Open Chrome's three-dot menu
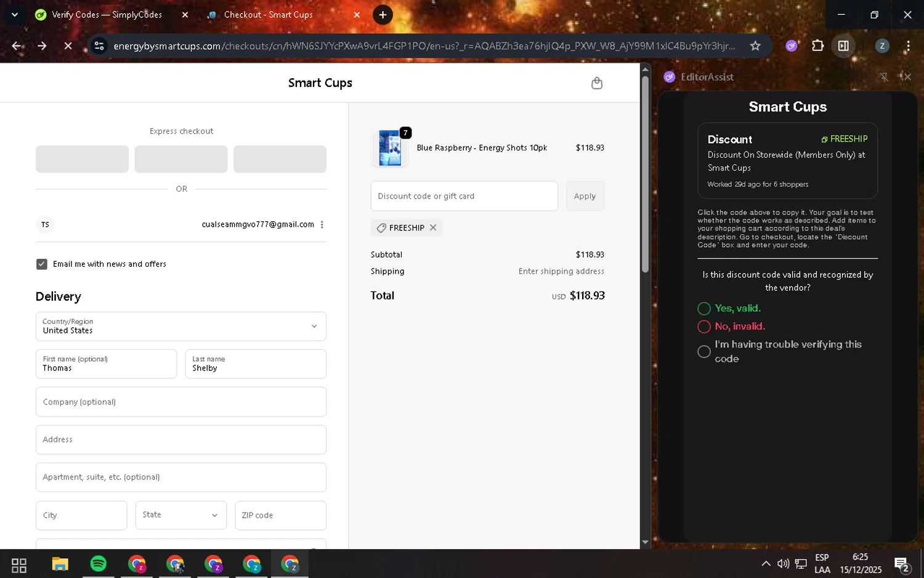 pyautogui.click(x=908, y=46)
